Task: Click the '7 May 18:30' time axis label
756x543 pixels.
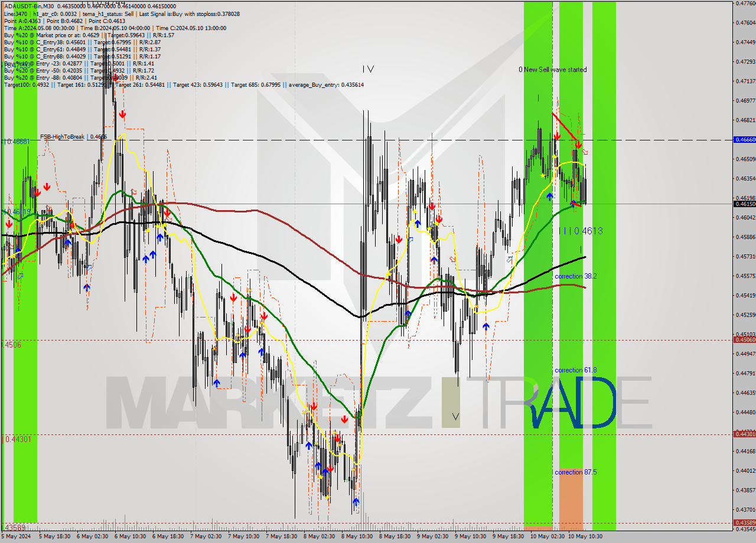Action: 281,537
